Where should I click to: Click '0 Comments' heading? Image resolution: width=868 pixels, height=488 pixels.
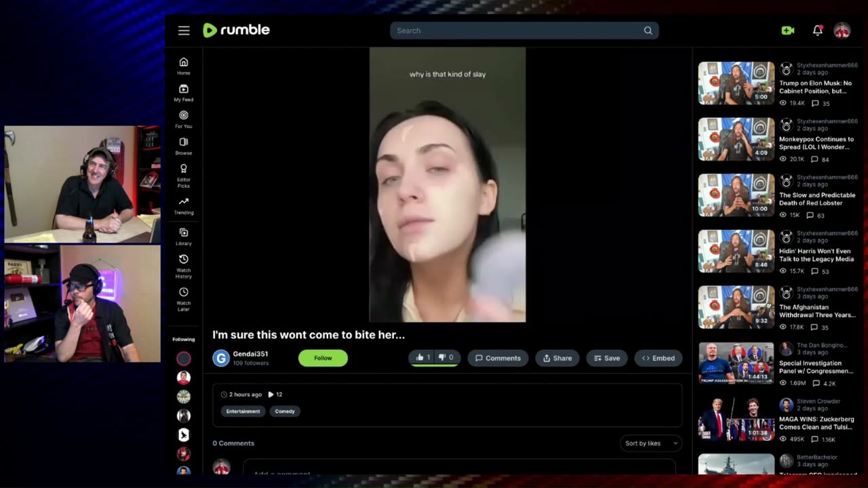click(x=233, y=443)
